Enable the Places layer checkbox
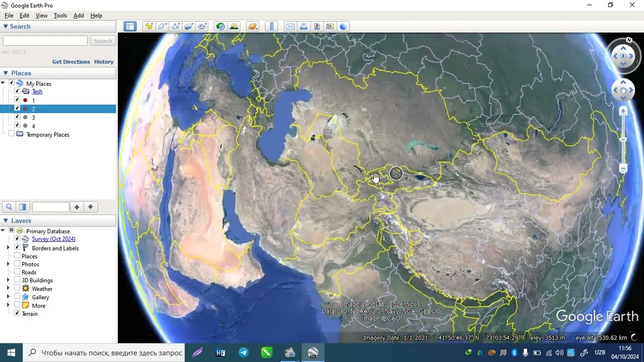Viewport: 644px width, 362px height. (17, 256)
